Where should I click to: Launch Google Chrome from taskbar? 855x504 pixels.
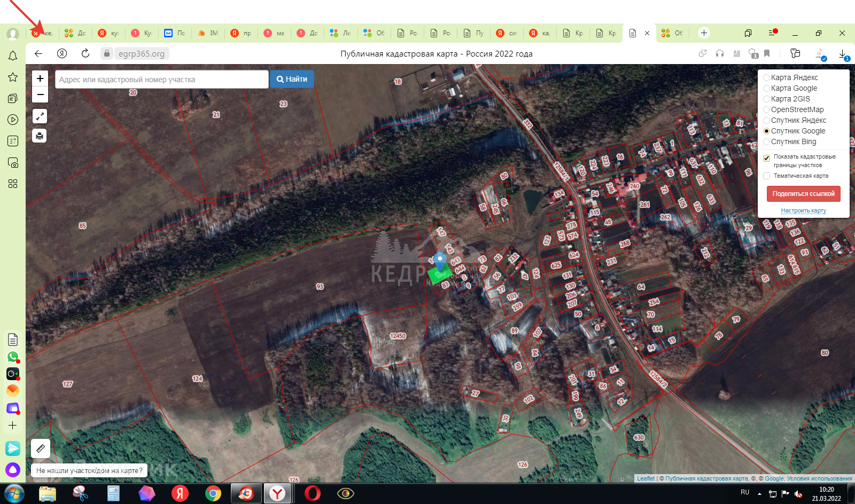point(213,493)
